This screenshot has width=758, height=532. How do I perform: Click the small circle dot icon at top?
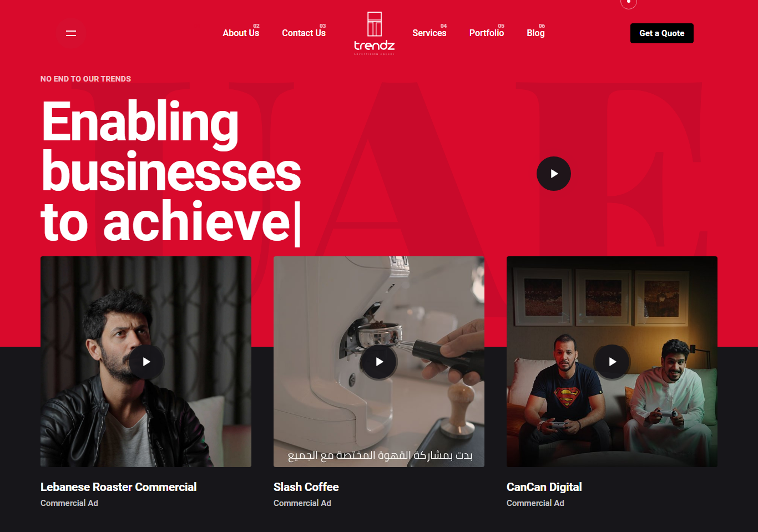tap(628, 2)
